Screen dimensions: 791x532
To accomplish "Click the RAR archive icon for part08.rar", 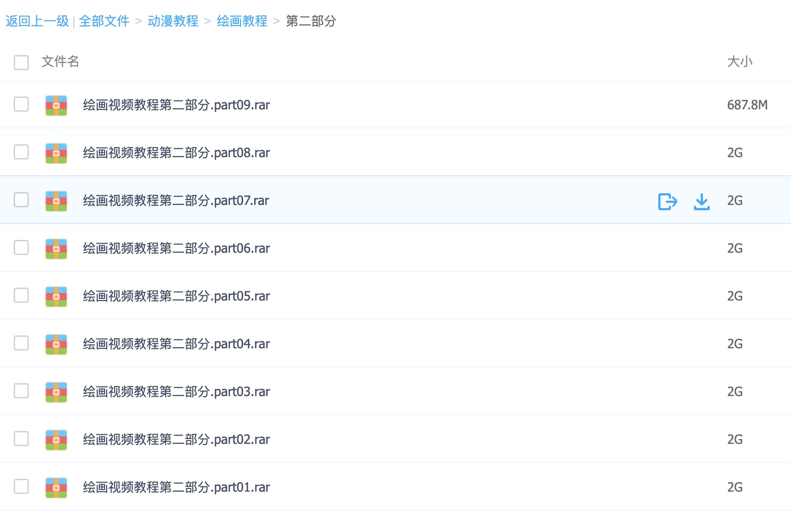I will pos(56,153).
